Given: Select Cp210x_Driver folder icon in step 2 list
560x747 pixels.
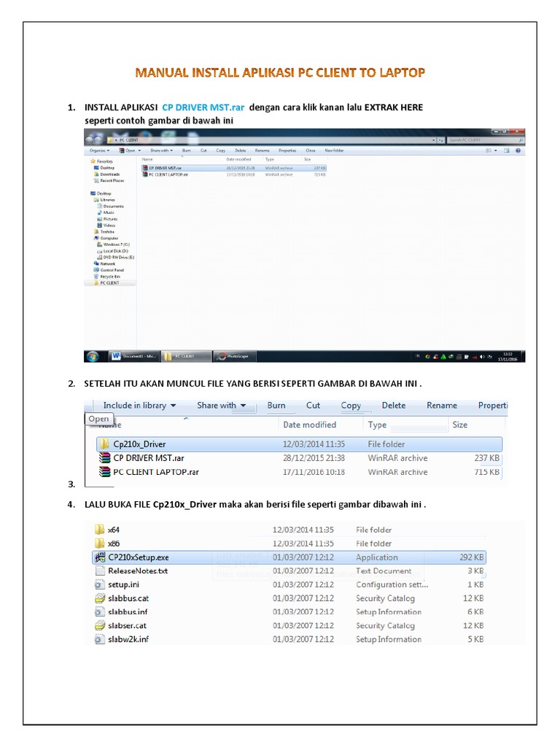Looking at the screenshot, I should pyautogui.click(x=104, y=444).
